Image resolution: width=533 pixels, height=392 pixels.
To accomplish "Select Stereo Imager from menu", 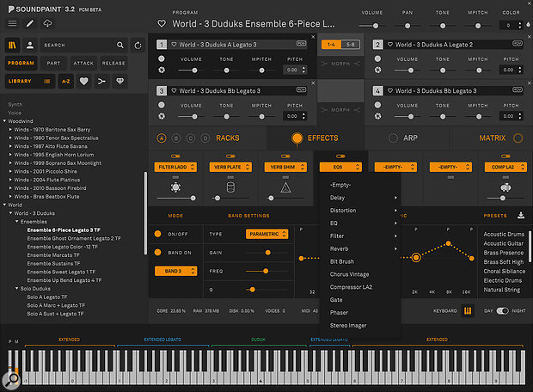I will [348, 325].
